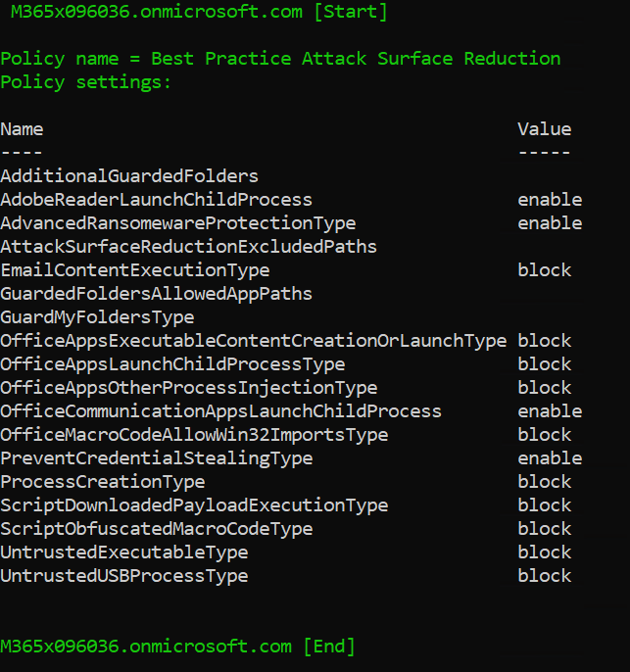Click the enable value for PreventCredentialStealingType
Image resolution: width=630 pixels, height=672 pixels.
[550, 458]
